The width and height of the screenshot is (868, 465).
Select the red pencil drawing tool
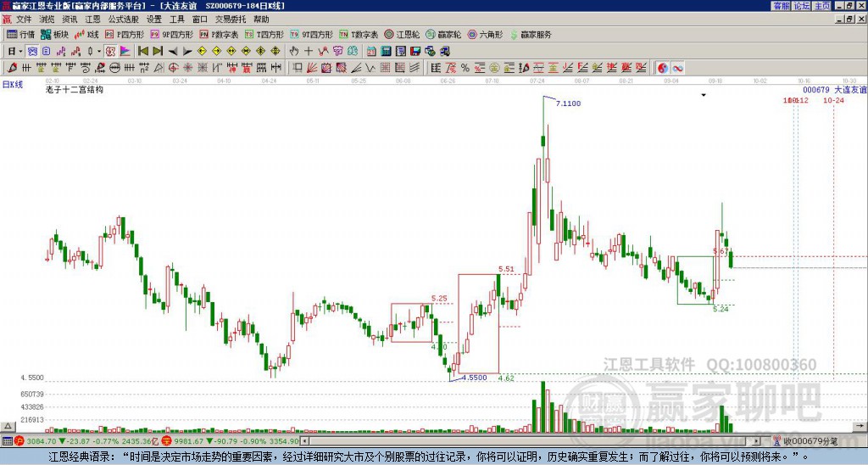click(12, 68)
